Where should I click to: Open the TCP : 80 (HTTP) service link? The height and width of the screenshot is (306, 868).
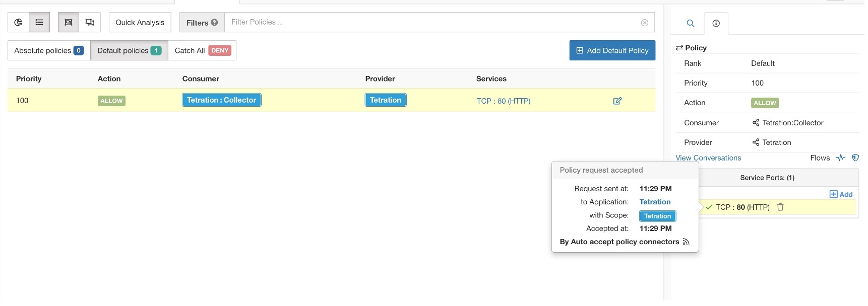pos(504,101)
